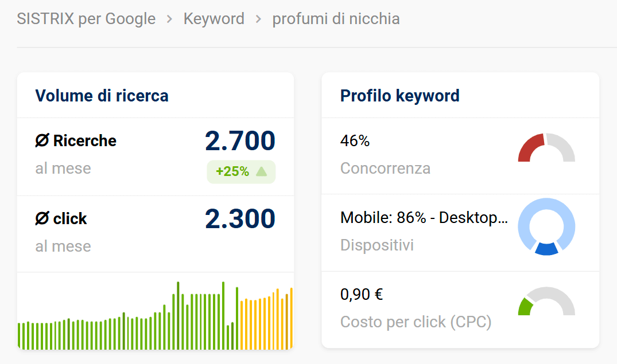Open the Volume di ricerca heading
617x364 pixels.
(102, 96)
